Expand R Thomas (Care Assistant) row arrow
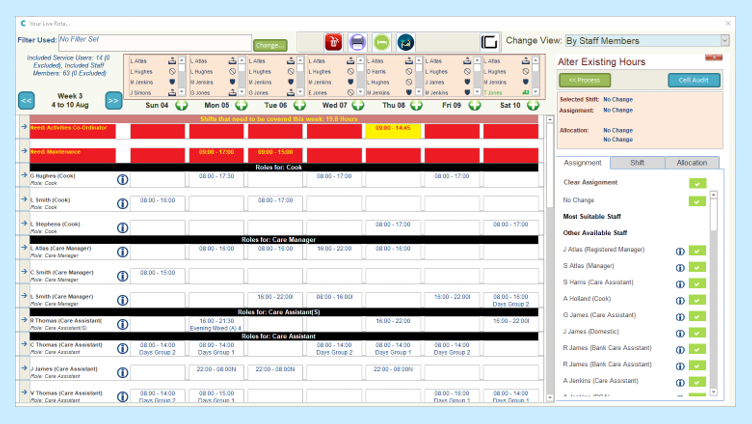752x424 pixels. coord(24,319)
